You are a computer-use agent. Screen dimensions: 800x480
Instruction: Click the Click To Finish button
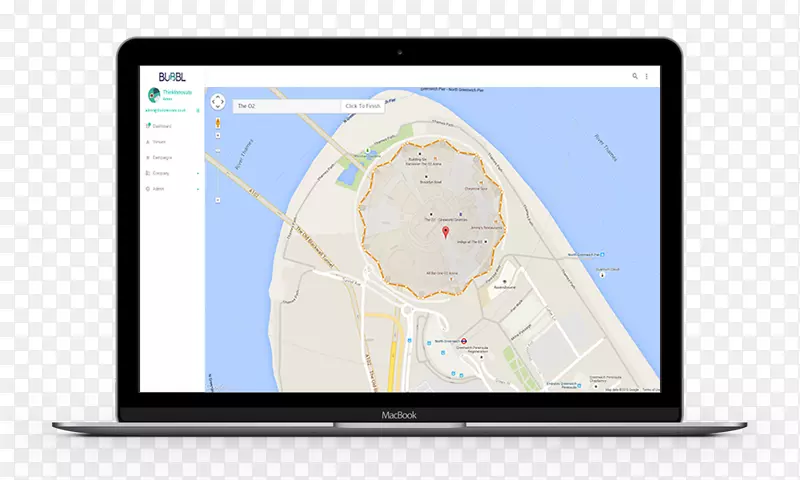363,106
